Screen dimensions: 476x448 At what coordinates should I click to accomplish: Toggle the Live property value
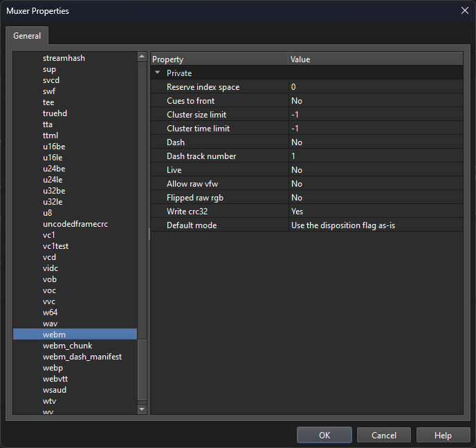coord(374,170)
